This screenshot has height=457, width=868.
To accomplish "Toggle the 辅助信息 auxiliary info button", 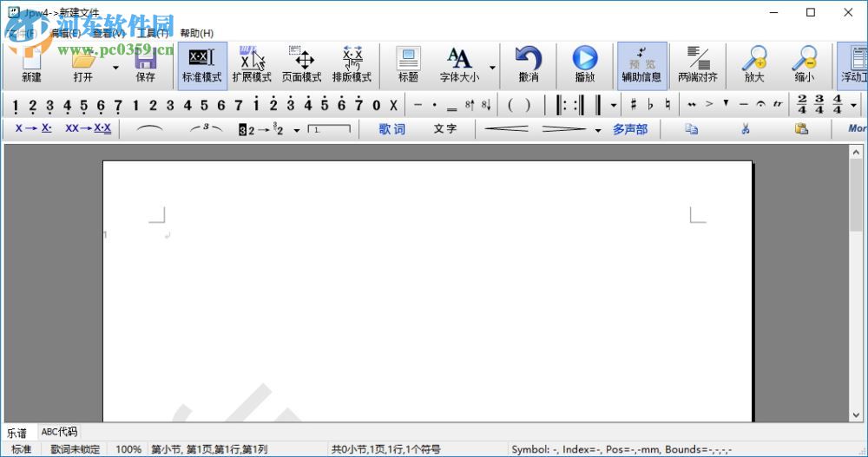I will click(x=641, y=66).
